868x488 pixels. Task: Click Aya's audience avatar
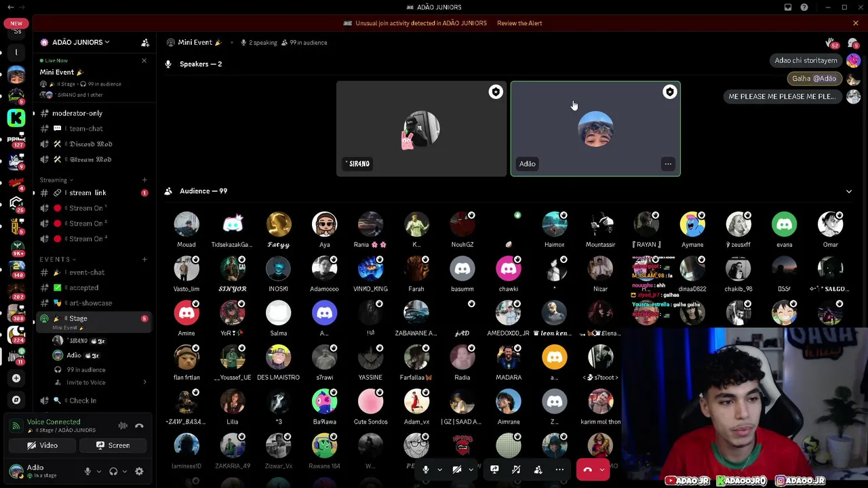click(x=325, y=224)
